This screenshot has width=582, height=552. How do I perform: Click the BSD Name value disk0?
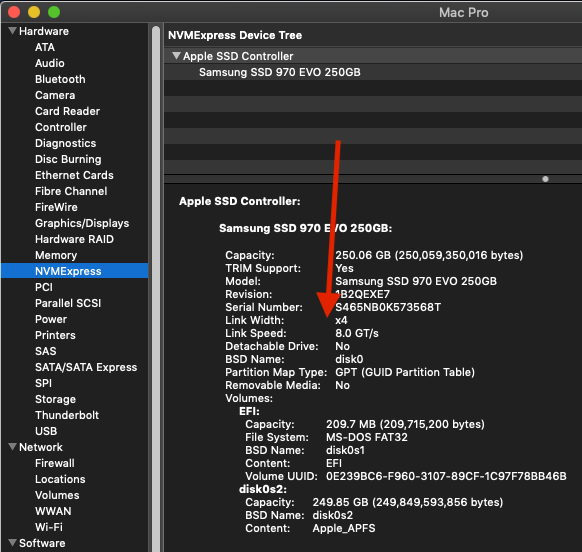click(349, 359)
